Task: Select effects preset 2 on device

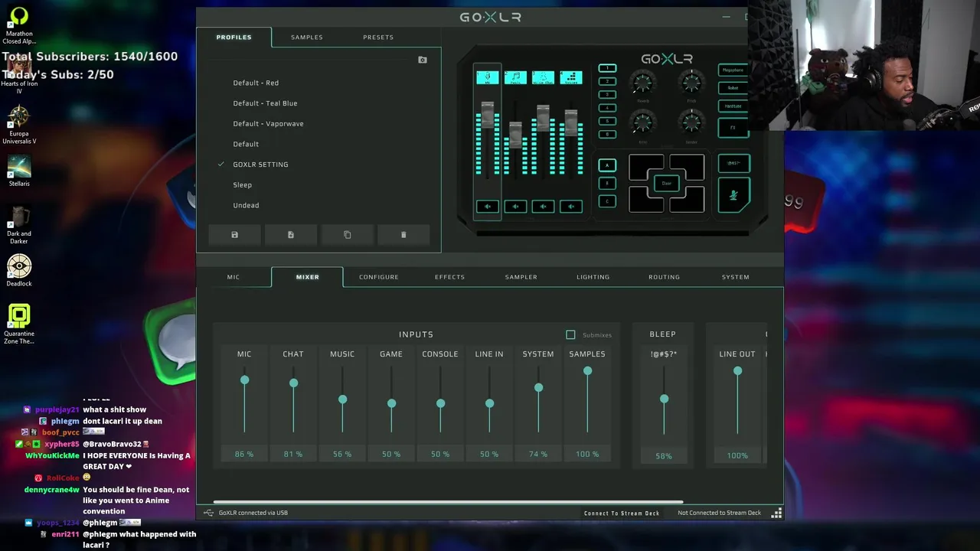Action: [607, 82]
